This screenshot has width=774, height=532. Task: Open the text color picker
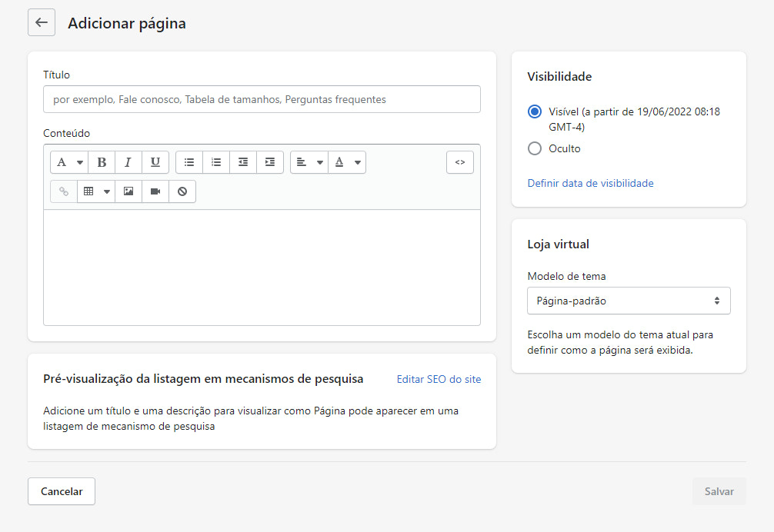[x=347, y=162]
